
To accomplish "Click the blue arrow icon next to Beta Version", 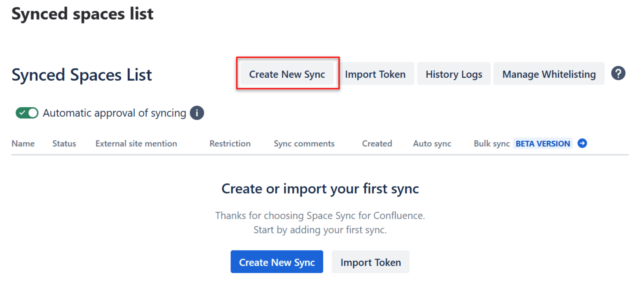I will point(582,143).
